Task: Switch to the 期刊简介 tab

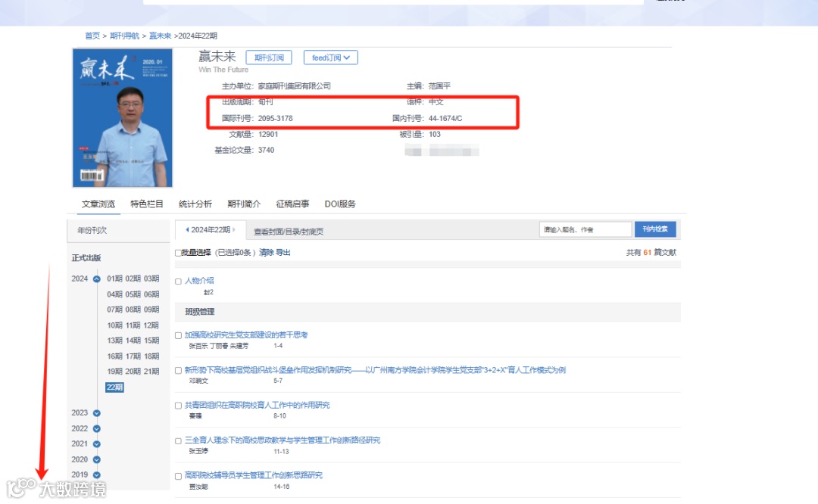Action: pyautogui.click(x=244, y=204)
